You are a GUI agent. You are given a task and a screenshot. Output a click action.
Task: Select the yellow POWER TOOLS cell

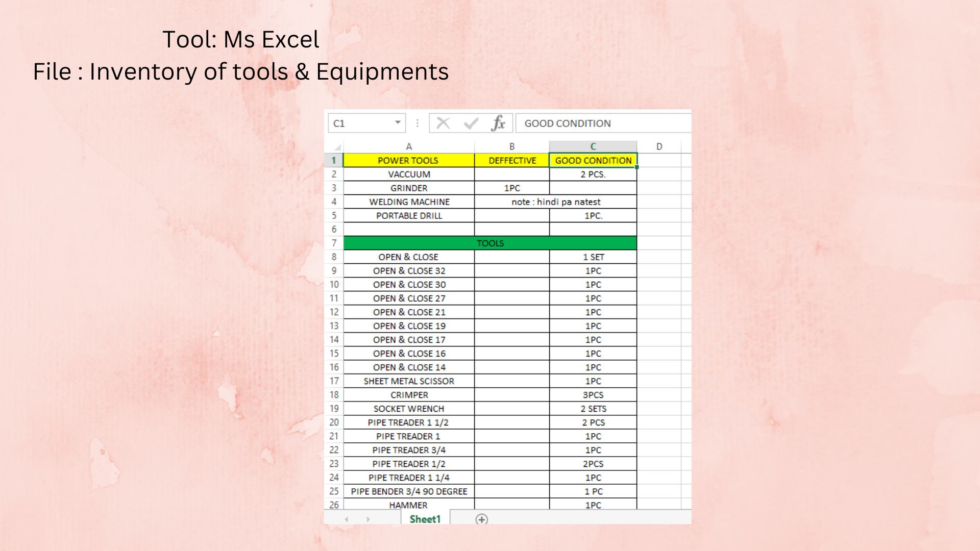click(x=408, y=160)
